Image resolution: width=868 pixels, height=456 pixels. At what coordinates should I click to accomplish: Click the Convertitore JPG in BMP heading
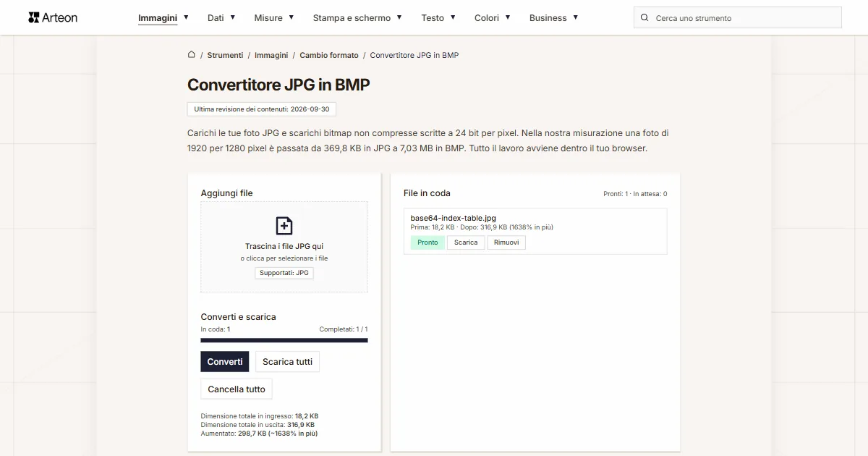[278, 85]
